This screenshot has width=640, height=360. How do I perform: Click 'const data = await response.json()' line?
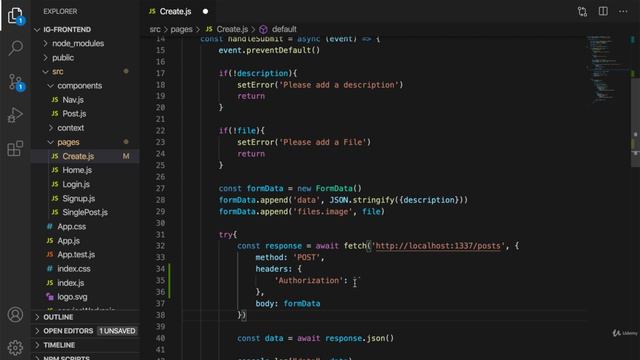316,338
